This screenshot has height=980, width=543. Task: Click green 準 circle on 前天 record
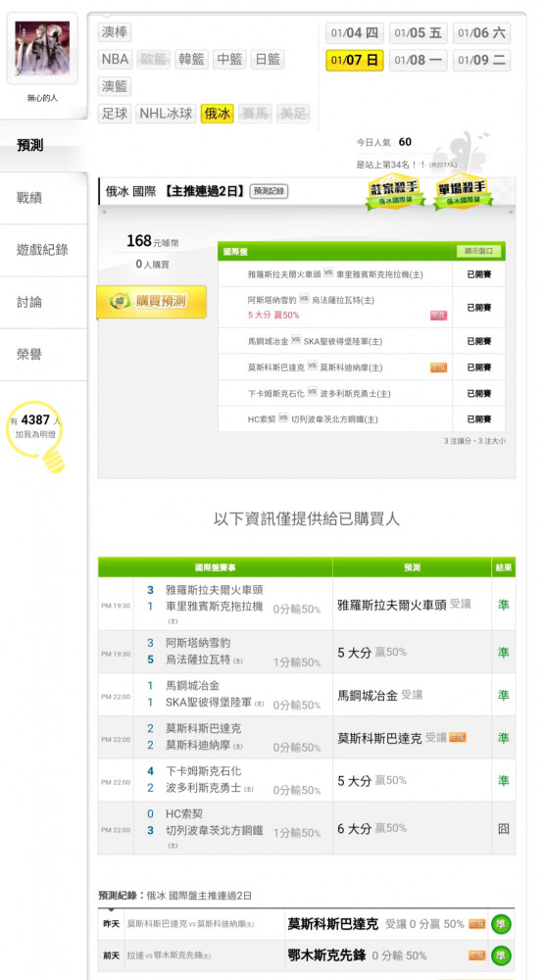[x=501, y=955]
